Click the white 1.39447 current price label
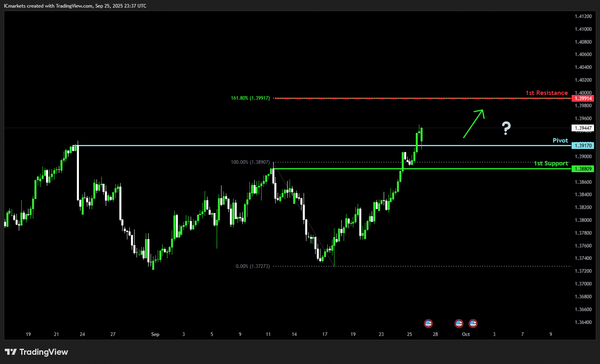This screenshot has width=600, height=364. tap(583, 128)
